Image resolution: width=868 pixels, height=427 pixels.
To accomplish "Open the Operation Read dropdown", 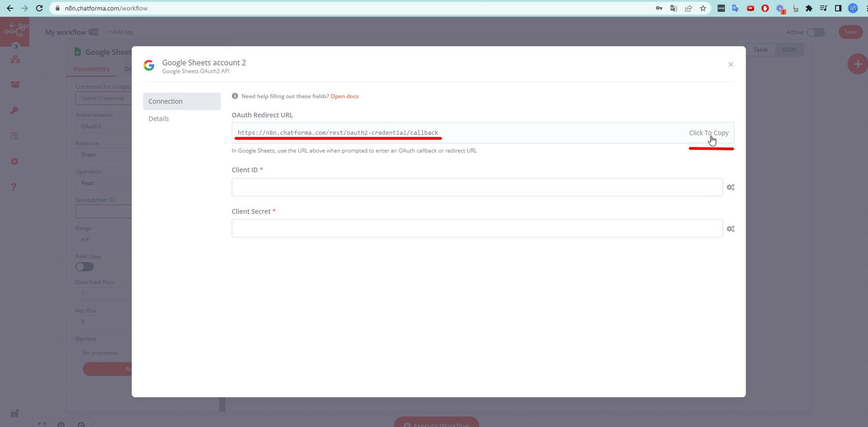I will pyautogui.click(x=103, y=183).
